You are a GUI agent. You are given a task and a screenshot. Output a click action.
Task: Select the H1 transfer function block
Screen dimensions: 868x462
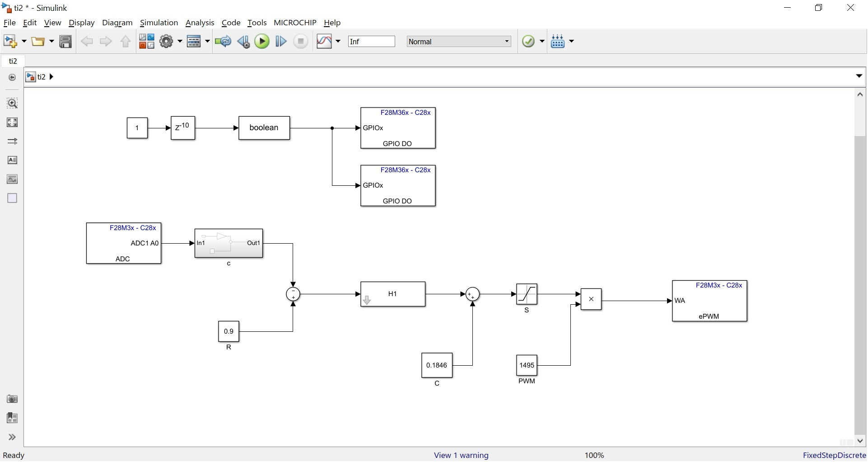(x=393, y=294)
